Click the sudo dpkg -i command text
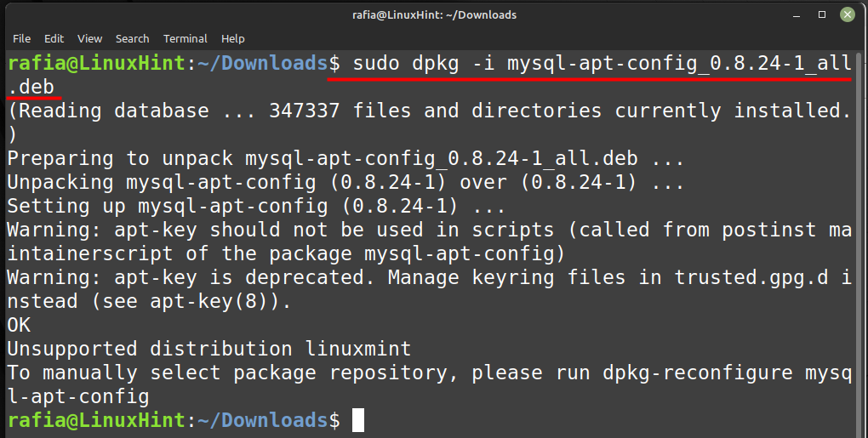868x438 pixels. pyautogui.click(x=424, y=64)
